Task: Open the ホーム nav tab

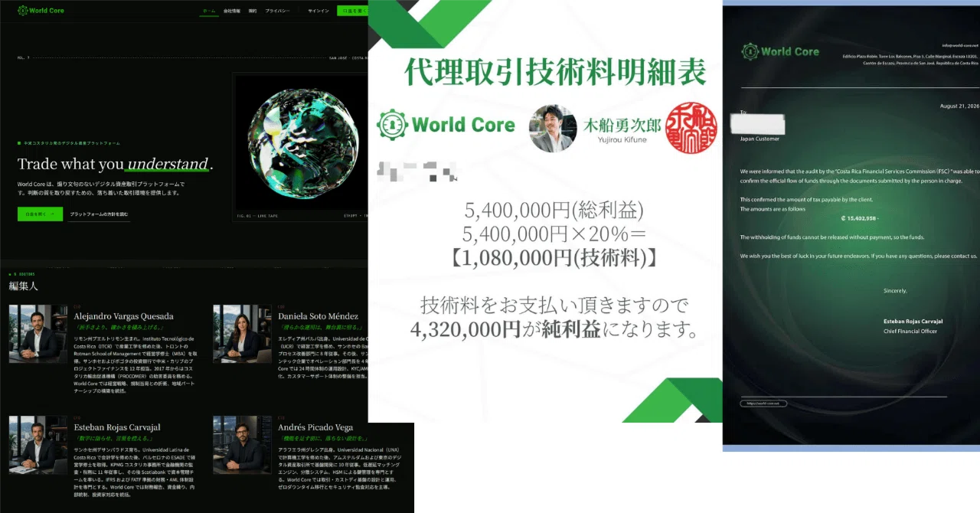Action: [209, 11]
